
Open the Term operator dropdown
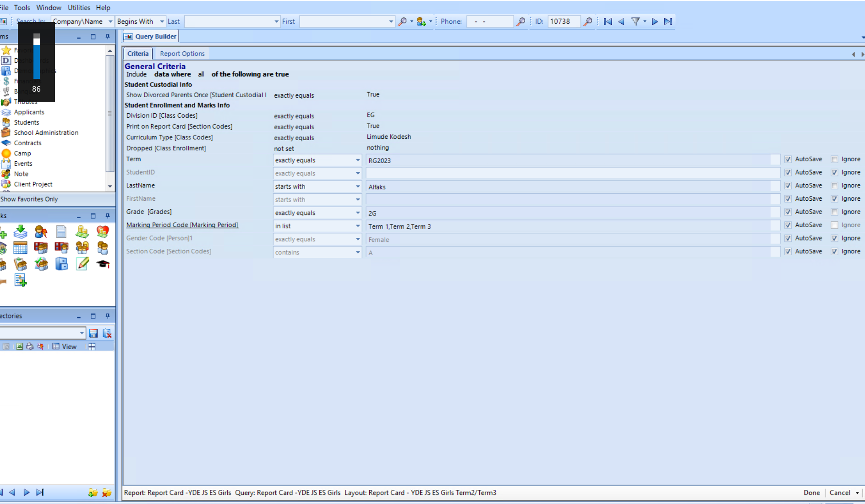pos(358,160)
